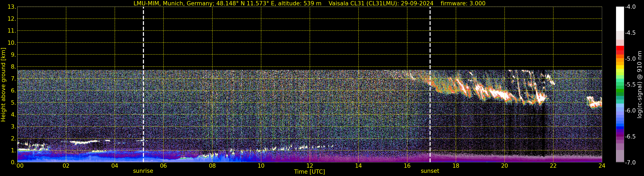This screenshot has height=176, width=644.
Task: Select the "8." height axis tick label
Action: click(13, 67)
